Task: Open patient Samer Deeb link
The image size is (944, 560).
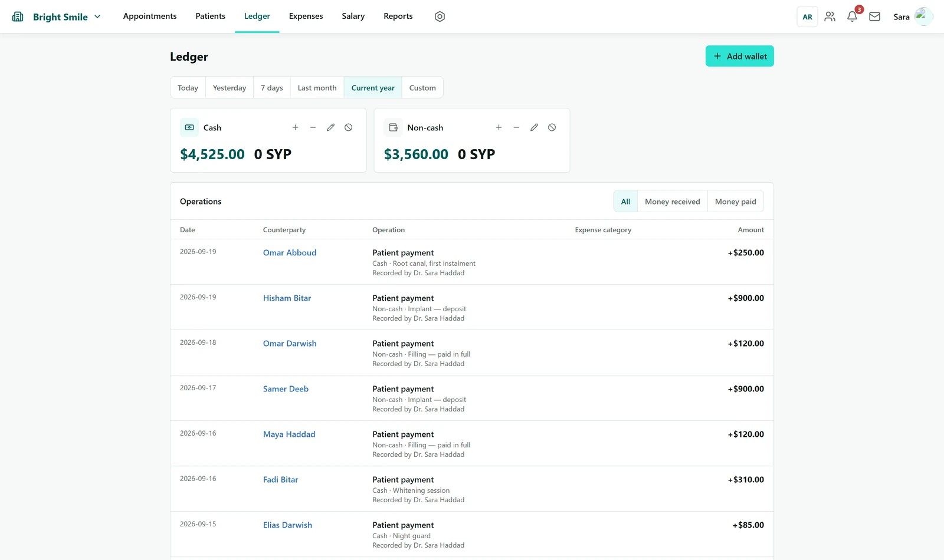Action: coord(286,389)
